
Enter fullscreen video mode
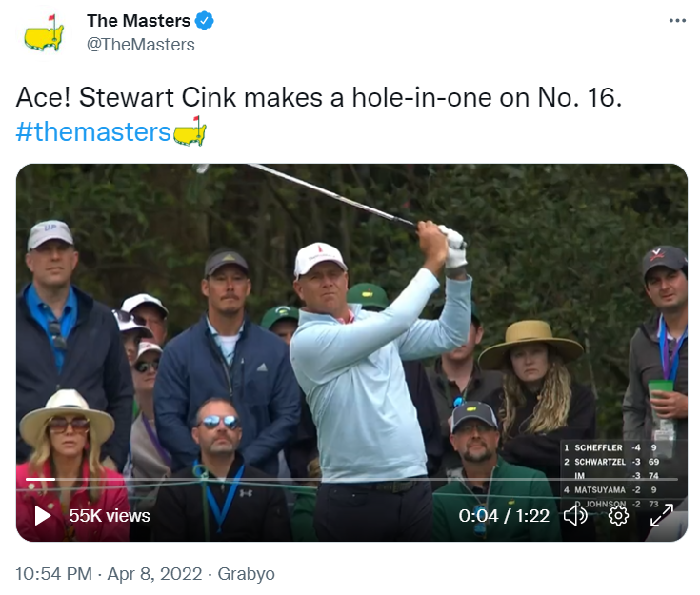(x=661, y=515)
